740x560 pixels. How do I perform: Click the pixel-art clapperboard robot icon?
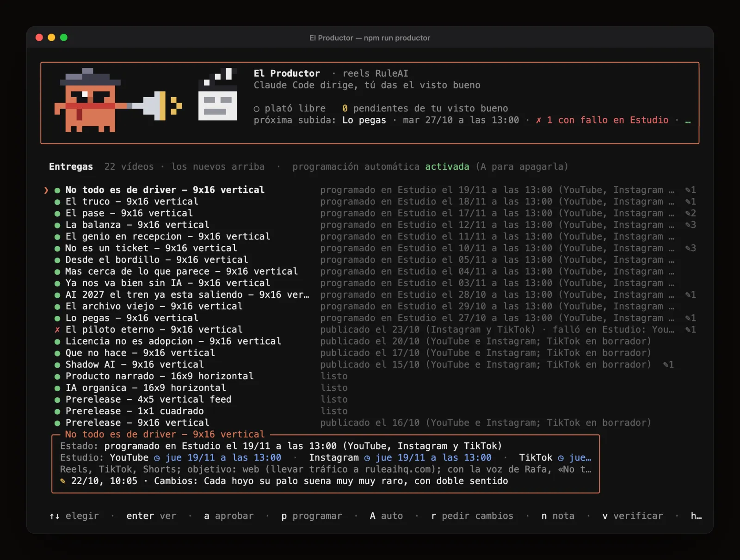[x=218, y=94]
